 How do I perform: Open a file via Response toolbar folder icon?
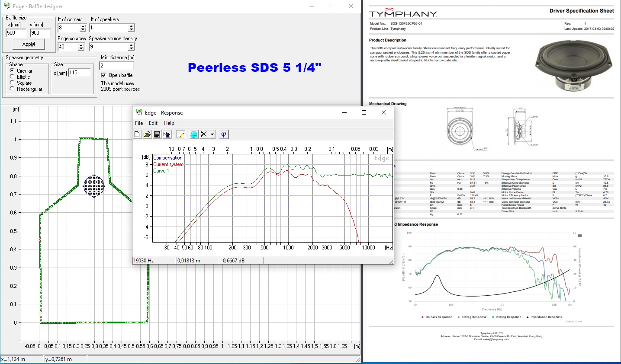[x=147, y=134]
